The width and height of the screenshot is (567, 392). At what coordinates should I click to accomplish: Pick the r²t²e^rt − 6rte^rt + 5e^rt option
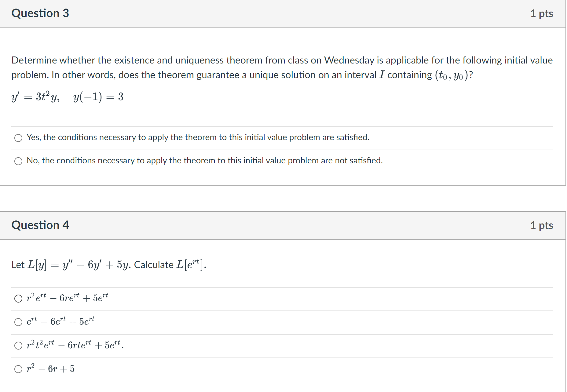[18, 345]
